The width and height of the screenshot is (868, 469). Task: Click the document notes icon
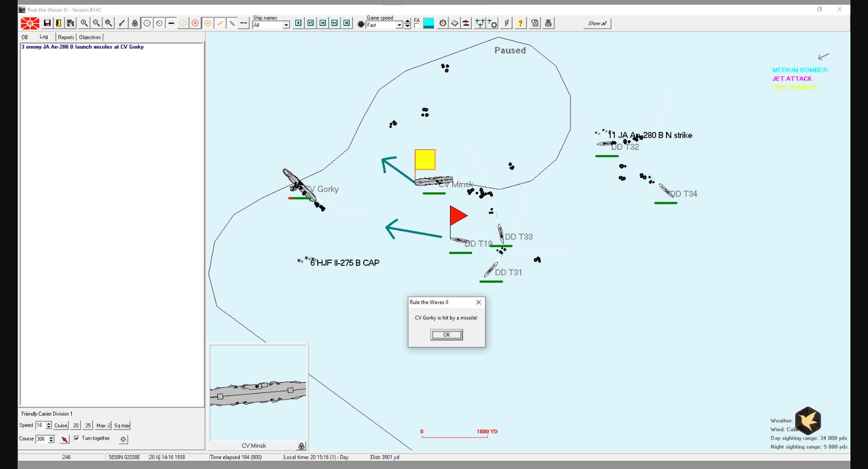click(535, 23)
